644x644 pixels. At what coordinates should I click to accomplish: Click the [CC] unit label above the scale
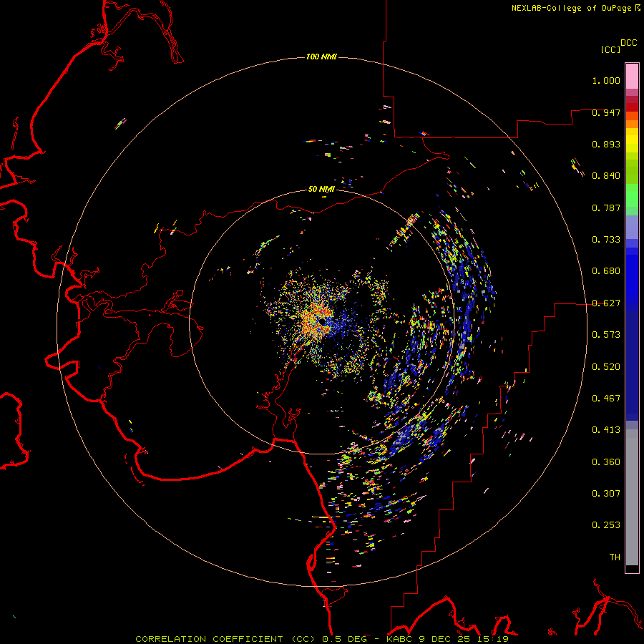(611, 49)
